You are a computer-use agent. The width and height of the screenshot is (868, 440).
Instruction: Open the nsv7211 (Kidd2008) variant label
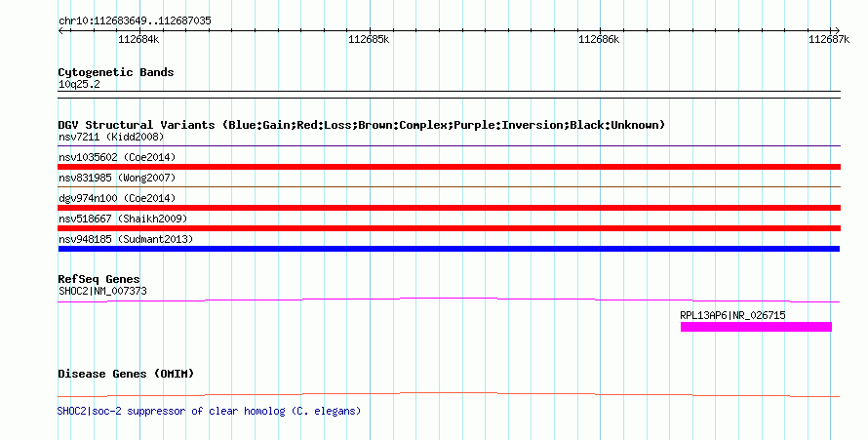coord(111,137)
